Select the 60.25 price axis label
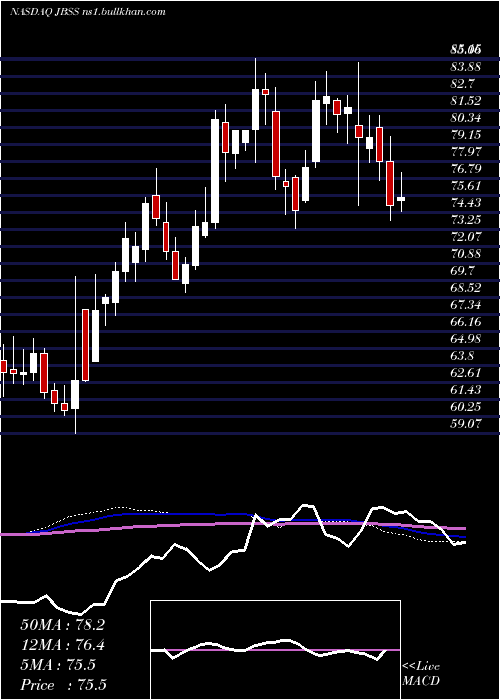This screenshot has height=700, width=500. [466, 406]
